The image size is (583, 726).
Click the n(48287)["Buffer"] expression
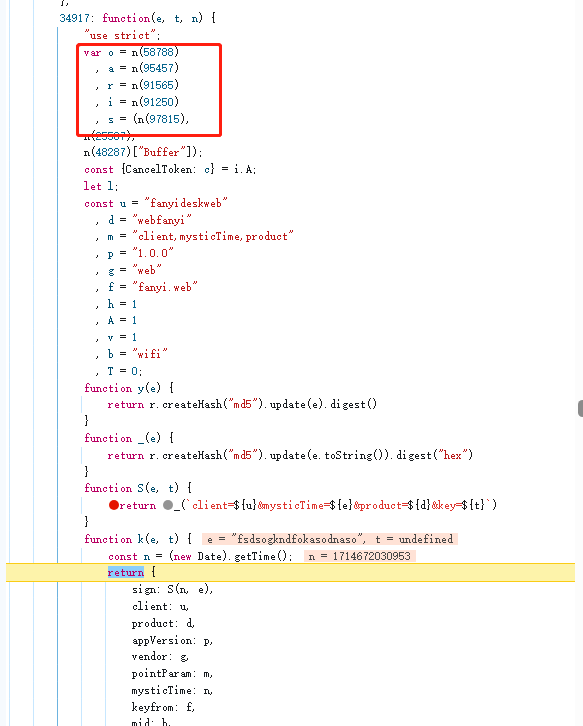pos(140,152)
